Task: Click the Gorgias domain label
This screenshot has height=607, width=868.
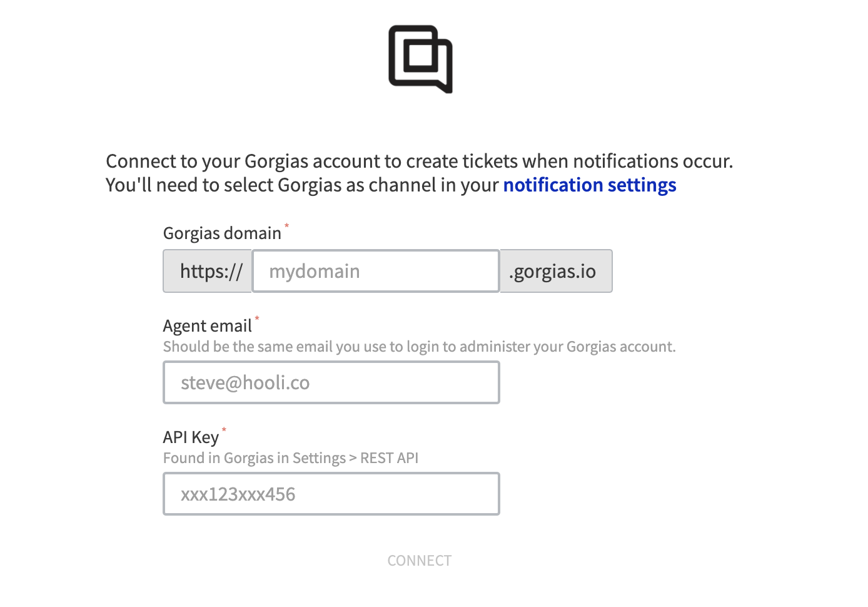Action: point(222,233)
